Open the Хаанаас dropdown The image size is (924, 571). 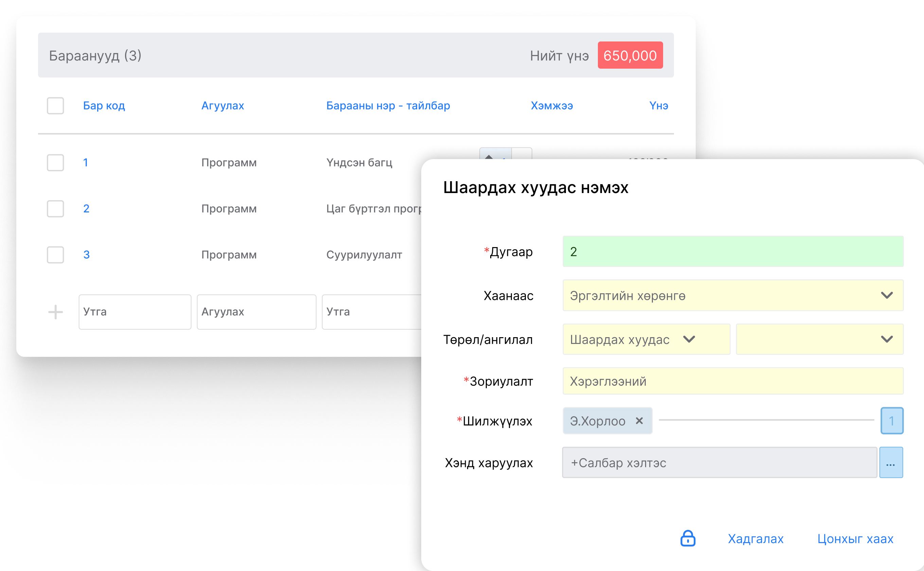click(732, 295)
